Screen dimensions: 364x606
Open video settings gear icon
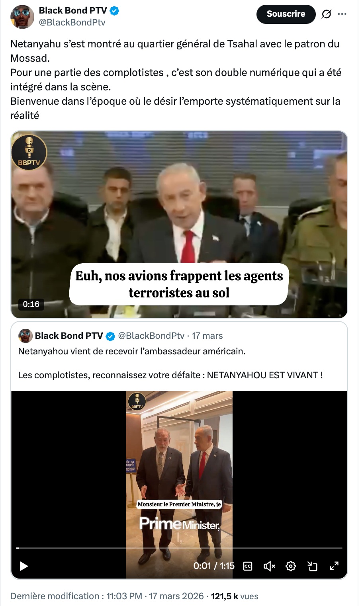[x=291, y=566]
